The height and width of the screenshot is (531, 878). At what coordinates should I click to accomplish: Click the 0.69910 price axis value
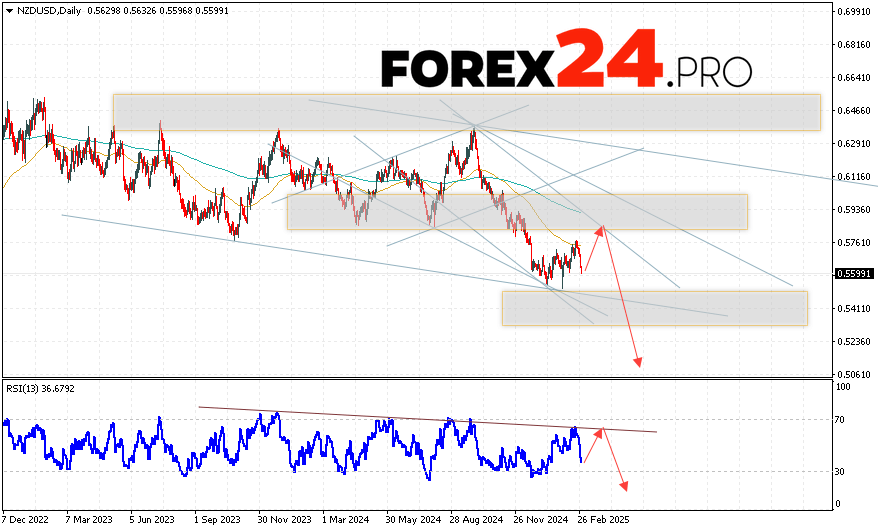click(855, 12)
